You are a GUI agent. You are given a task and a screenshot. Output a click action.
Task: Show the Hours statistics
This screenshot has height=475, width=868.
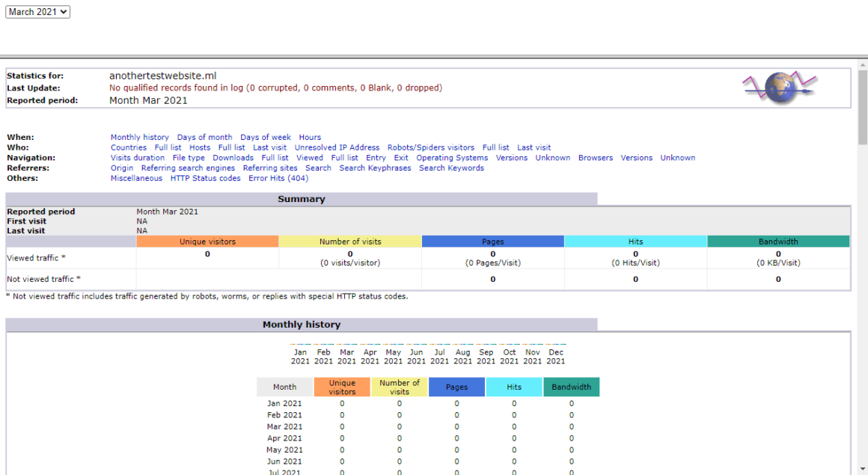point(309,137)
